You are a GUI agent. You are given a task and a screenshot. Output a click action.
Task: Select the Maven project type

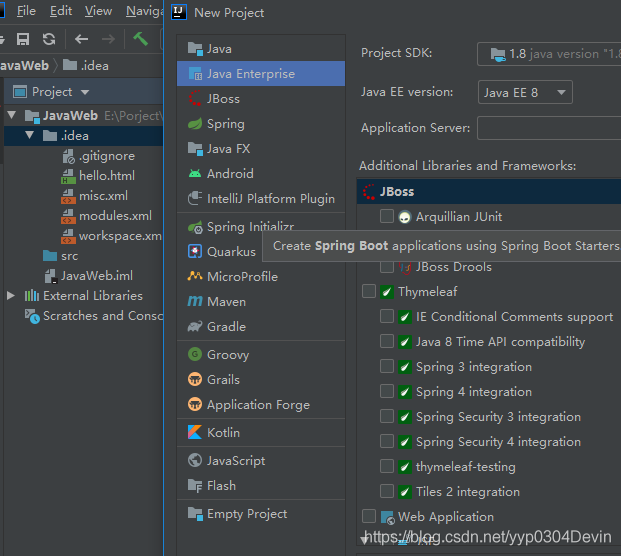(226, 301)
